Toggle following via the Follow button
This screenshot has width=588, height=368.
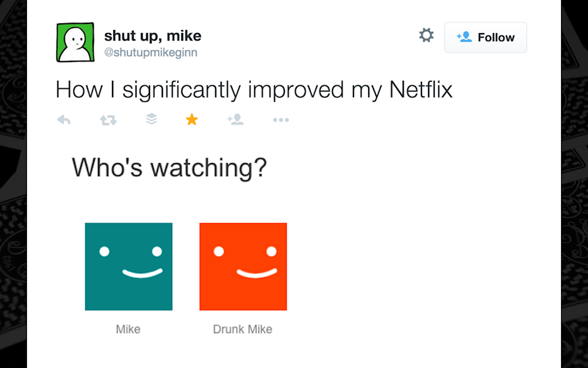click(x=486, y=37)
